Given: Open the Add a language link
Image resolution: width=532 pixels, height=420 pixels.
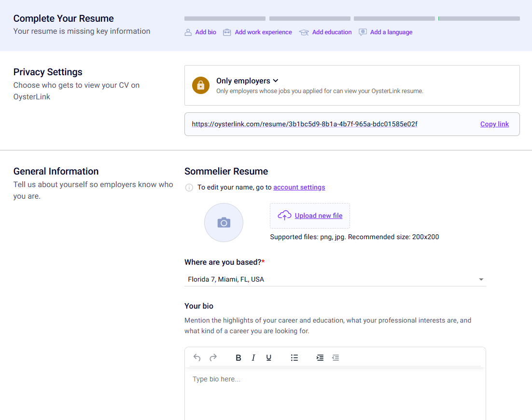Looking at the screenshot, I should pos(391,32).
